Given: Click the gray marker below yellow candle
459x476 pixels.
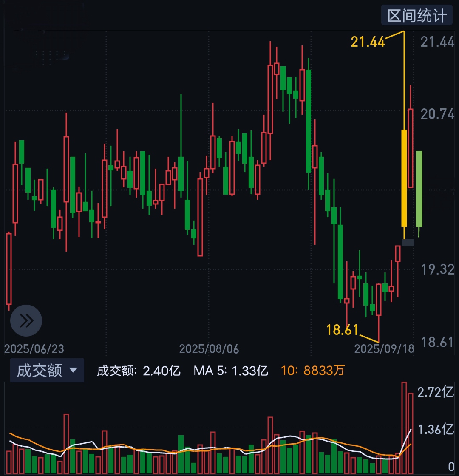Looking at the screenshot, I should (x=408, y=243).
